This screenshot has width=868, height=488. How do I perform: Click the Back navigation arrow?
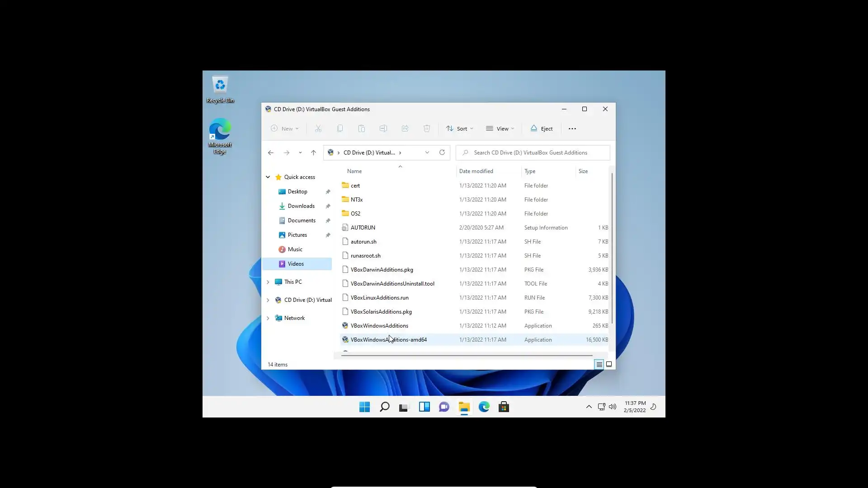point(270,153)
